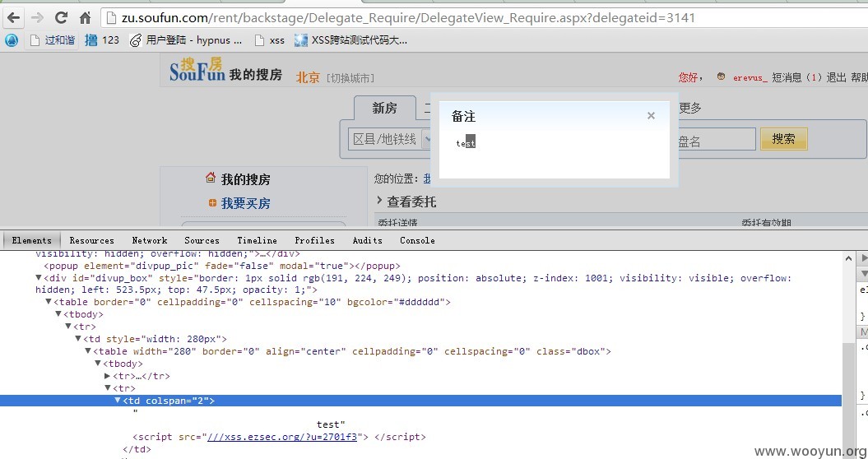
Task: Switch to Resources devtools tab
Action: (92, 240)
